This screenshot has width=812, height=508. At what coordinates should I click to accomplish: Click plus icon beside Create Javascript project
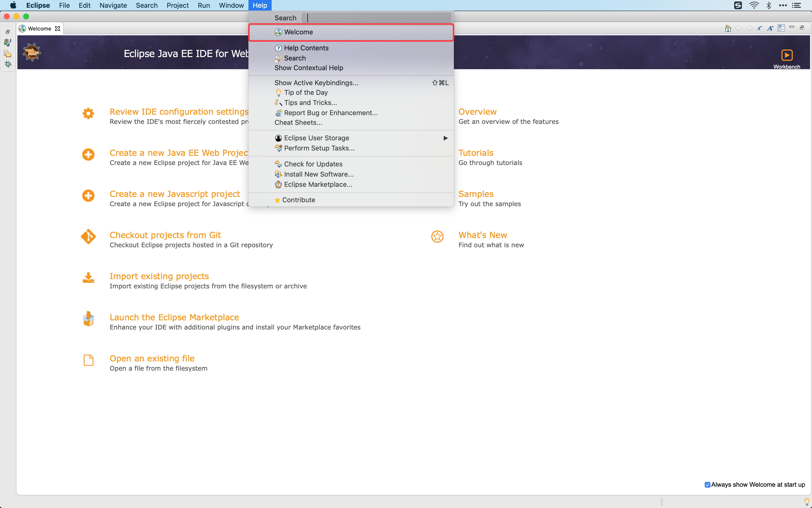(88, 195)
